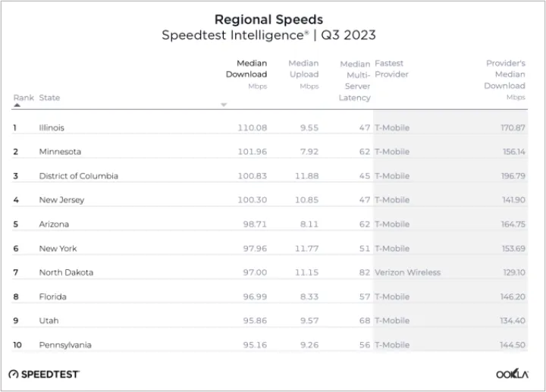Click the Rank ascending sort arrow
Image resolution: width=546 pixels, height=392 pixels.
pos(17,106)
